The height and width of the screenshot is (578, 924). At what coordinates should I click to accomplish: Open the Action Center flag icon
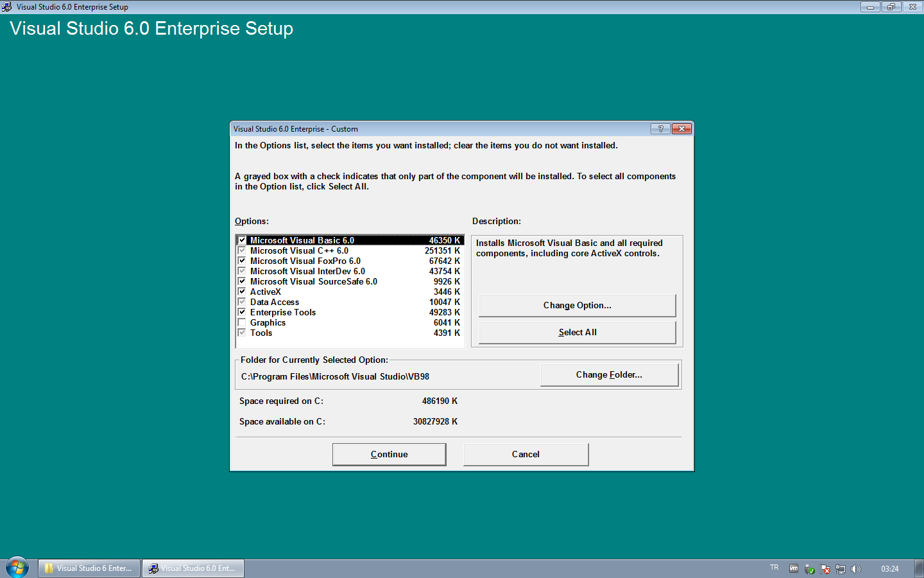coord(825,569)
